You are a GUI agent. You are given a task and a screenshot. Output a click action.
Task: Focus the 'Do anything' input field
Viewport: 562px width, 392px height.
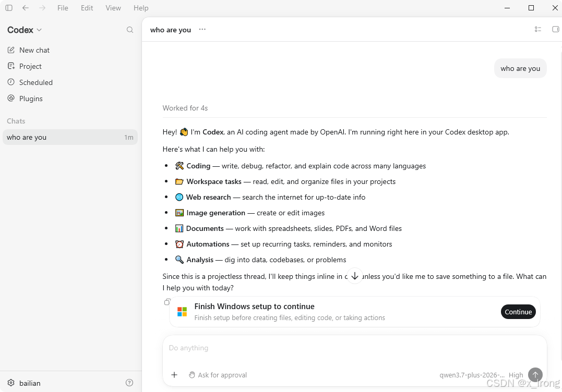354,348
